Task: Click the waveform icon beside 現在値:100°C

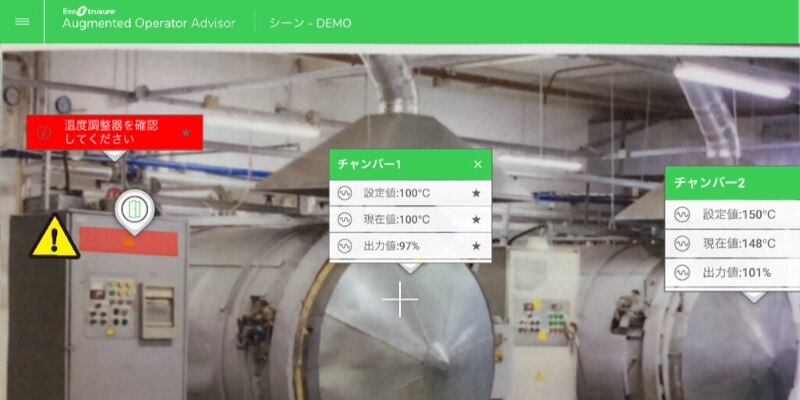Action: (x=345, y=220)
